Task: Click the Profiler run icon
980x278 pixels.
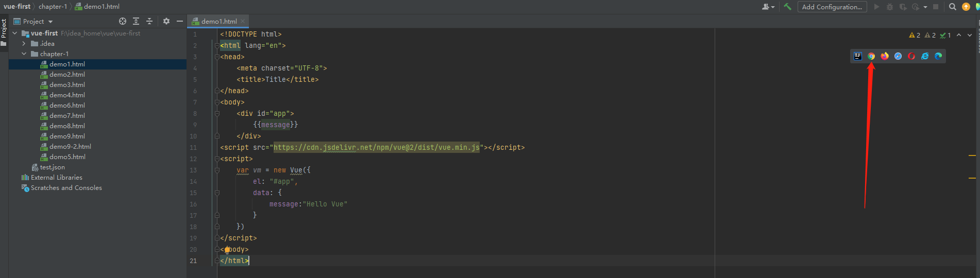Action: [x=916, y=7]
